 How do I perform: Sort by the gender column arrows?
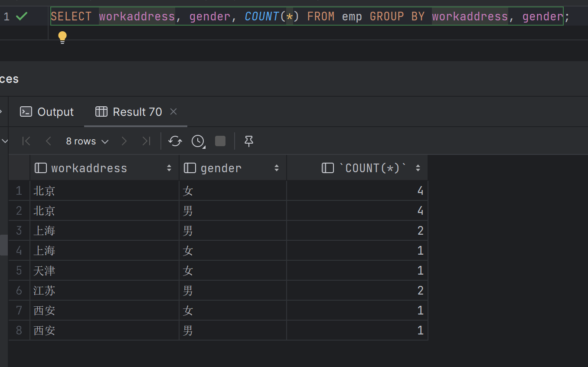point(277,168)
